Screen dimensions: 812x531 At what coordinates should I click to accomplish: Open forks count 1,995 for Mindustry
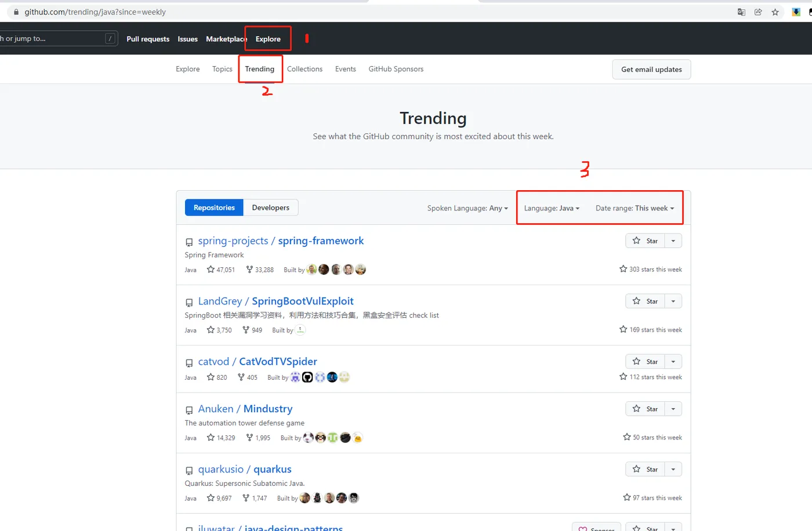(258, 438)
